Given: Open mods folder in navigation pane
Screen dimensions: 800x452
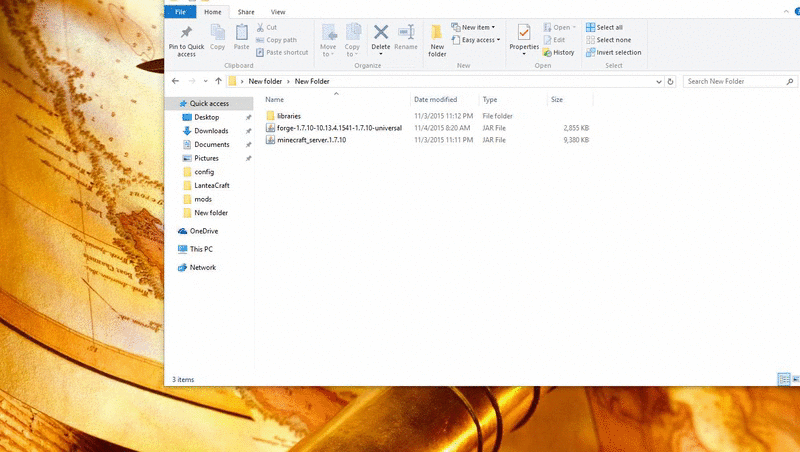Looking at the screenshot, I should [x=203, y=199].
